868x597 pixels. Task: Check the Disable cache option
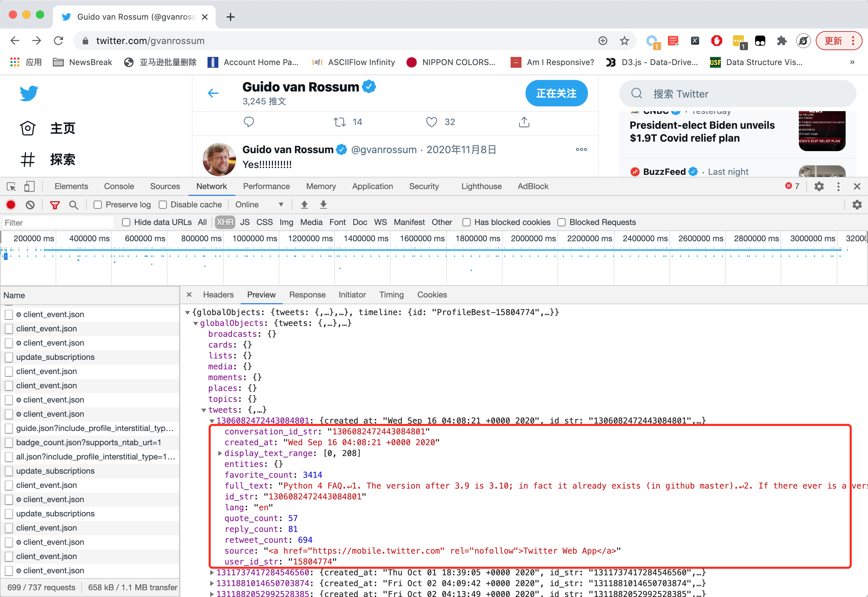point(163,205)
